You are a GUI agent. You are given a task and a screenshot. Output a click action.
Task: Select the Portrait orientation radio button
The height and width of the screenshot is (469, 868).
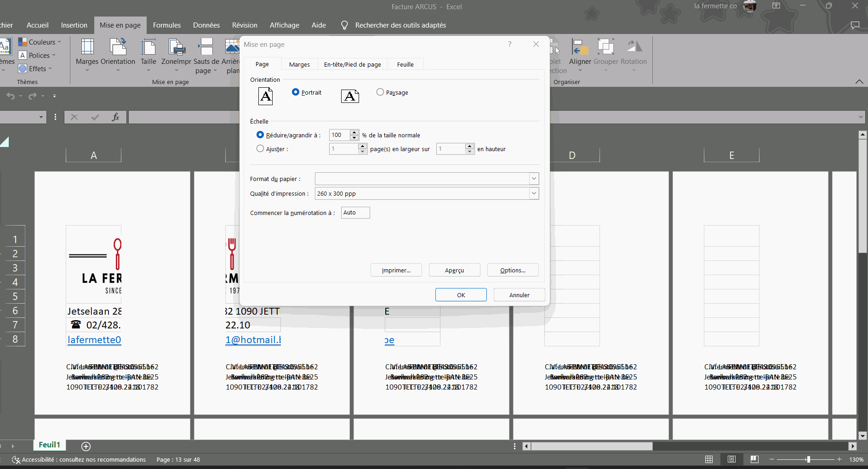[x=296, y=92]
